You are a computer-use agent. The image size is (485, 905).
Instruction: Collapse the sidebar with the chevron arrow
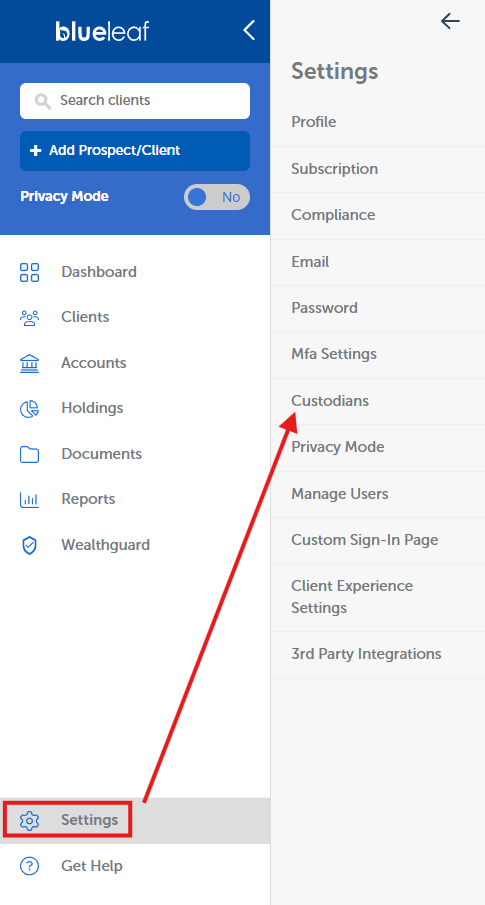[x=249, y=30]
